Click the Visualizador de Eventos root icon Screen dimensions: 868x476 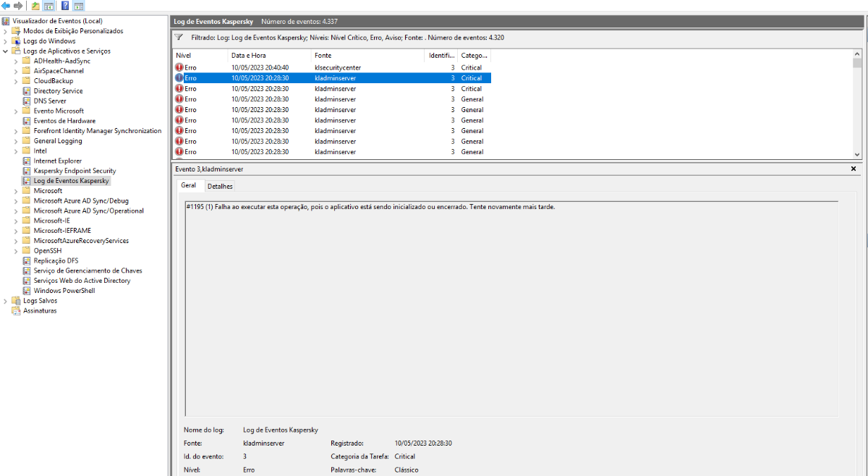point(6,21)
